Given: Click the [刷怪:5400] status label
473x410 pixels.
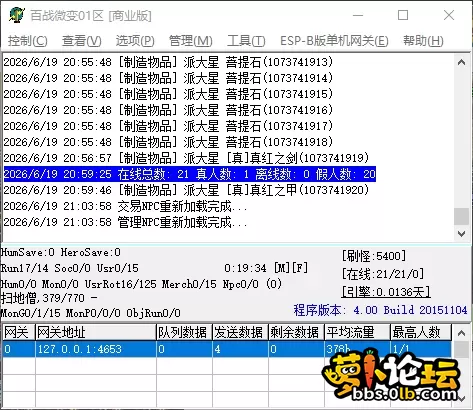Looking at the screenshot, I should [374, 256].
